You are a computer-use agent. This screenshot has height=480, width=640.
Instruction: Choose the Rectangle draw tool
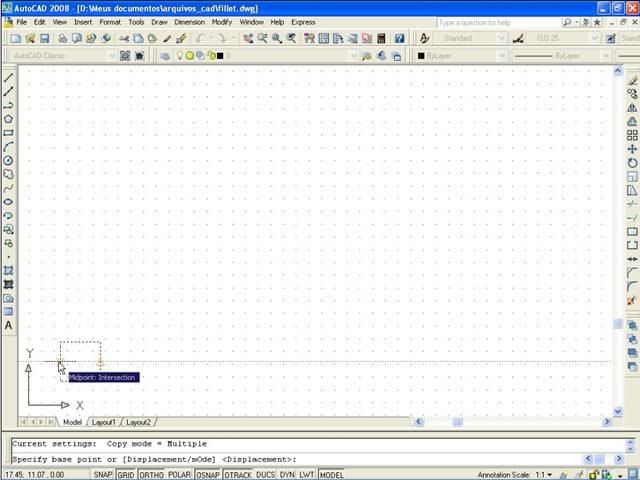click(x=9, y=133)
